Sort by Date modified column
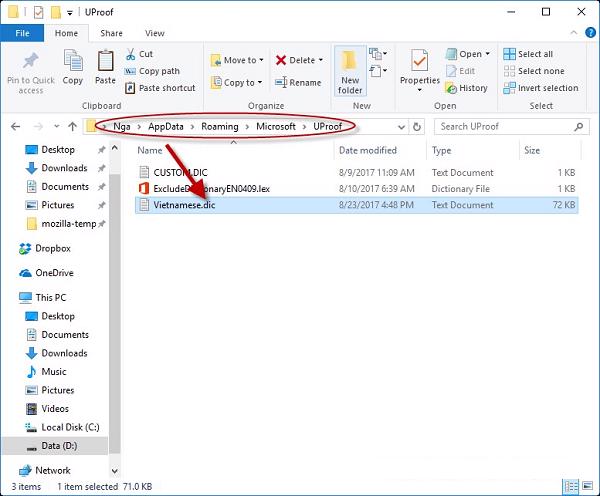Viewport: 600px width, 496px height. 368,150
